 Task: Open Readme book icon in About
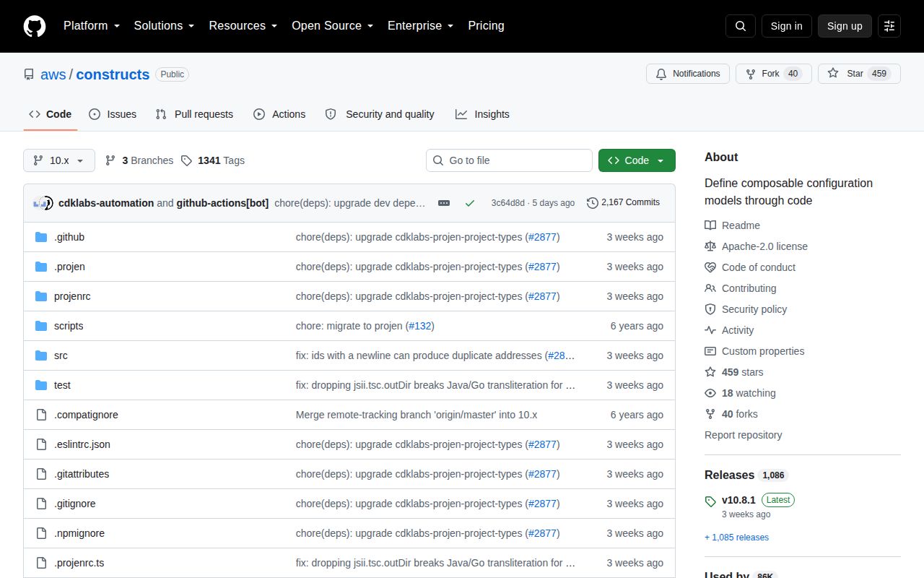[x=710, y=225]
